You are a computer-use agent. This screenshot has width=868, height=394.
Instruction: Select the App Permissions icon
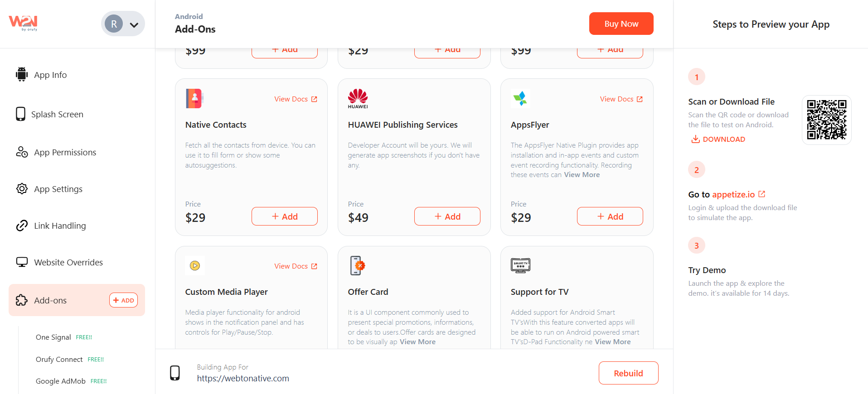[22, 152]
